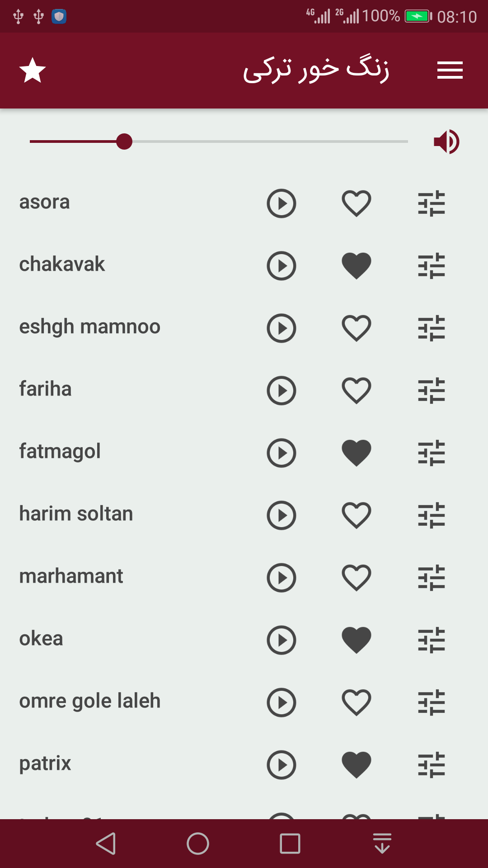The width and height of the screenshot is (488, 868).
Task: Hide the navigation bar with down arrow
Action: [x=382, y=844]
